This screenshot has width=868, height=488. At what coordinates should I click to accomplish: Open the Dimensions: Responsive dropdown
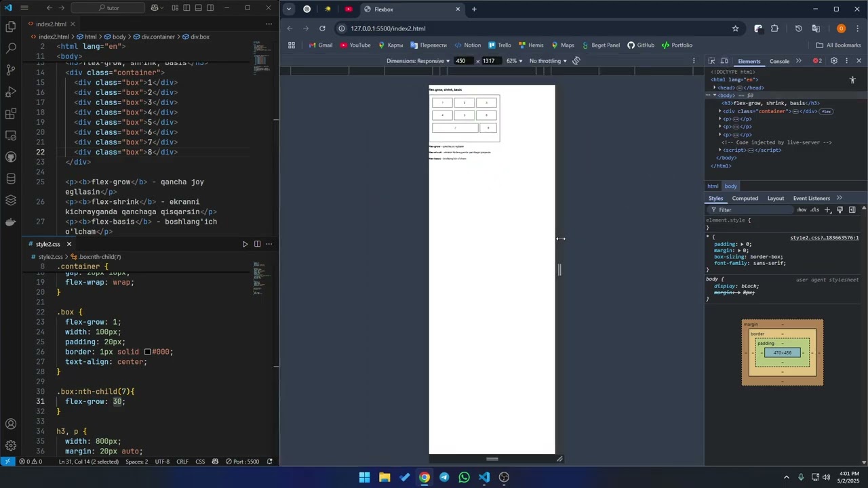click(418, 61)
